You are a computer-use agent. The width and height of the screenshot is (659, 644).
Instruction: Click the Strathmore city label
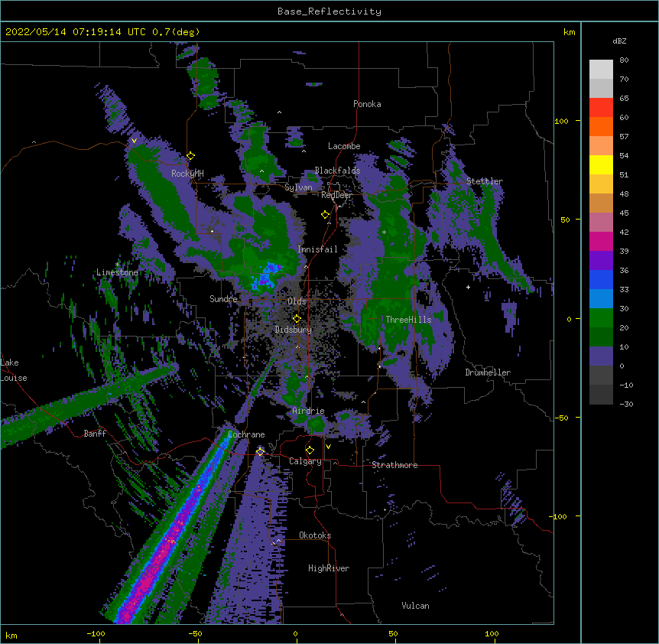click(x=394, y=465)
